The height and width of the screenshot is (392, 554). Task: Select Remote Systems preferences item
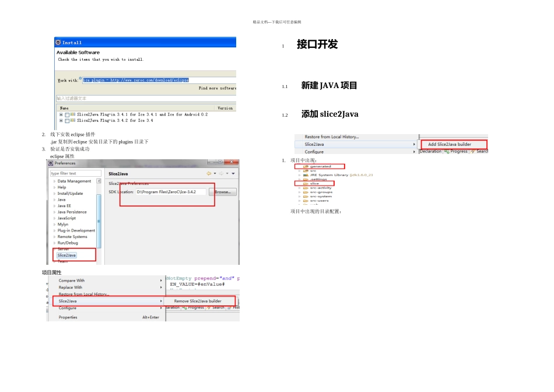click(x=72, y=237)
